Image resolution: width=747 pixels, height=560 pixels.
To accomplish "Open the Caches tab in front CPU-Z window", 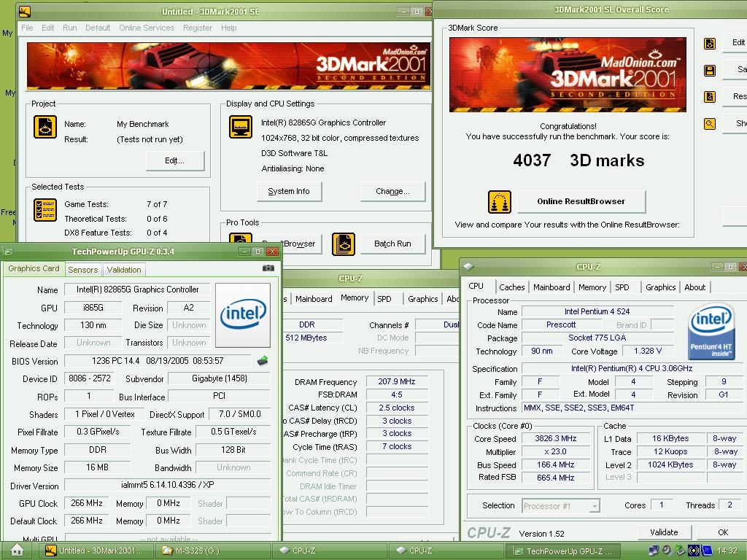I will tap(511, 287).
